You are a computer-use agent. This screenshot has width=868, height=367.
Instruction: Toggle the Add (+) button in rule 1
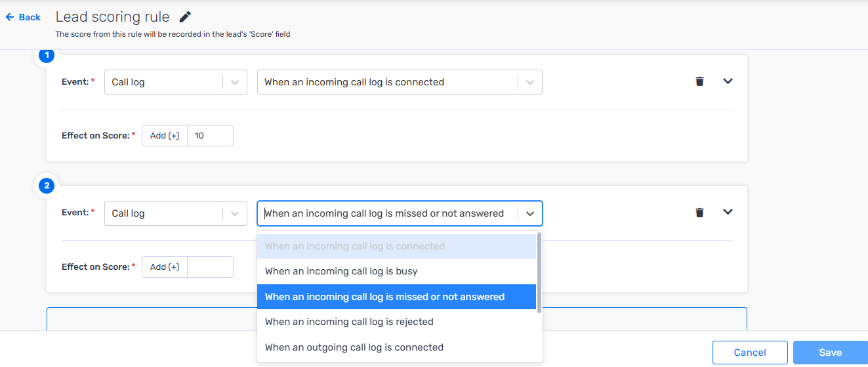165,135
